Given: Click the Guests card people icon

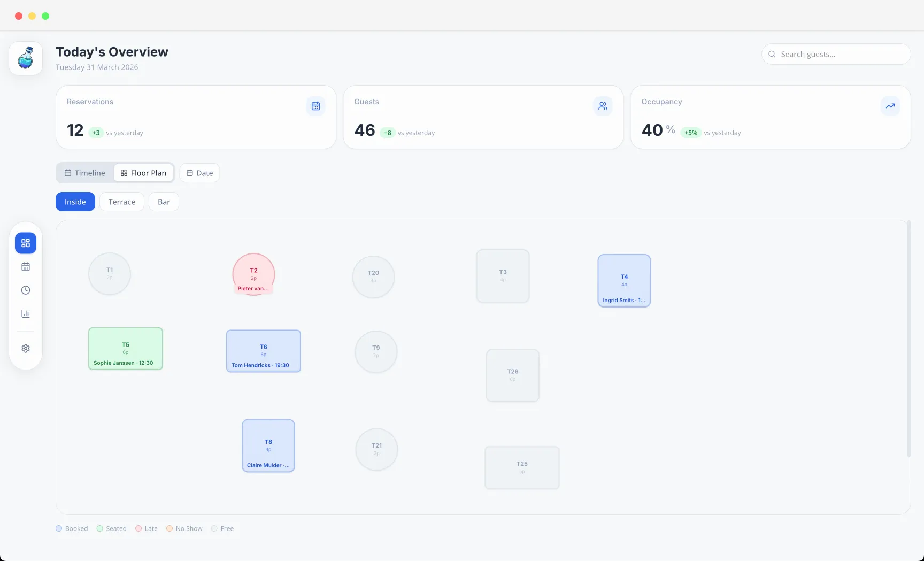Looking at the screenshot, I should pos(603,106).
